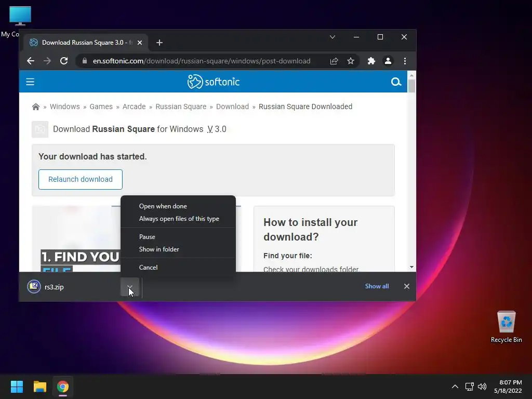Click the Relaunch download button

coord(81,179)
